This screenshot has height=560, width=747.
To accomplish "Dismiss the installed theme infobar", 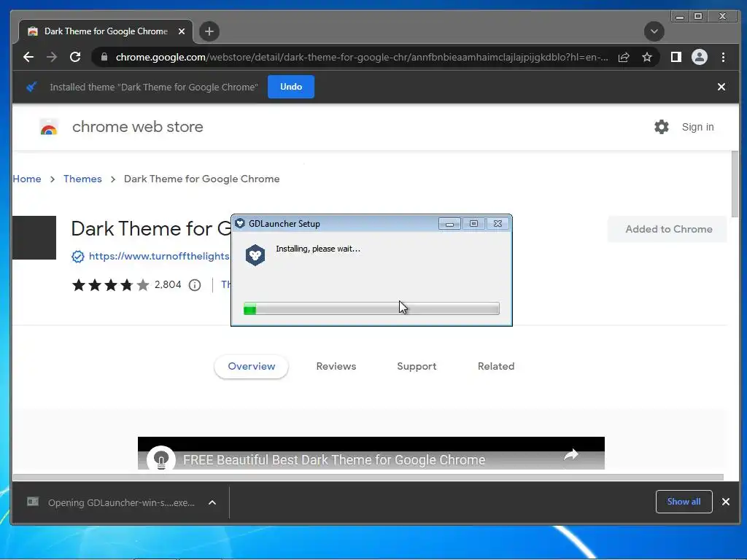I will (x=721, y=87).
